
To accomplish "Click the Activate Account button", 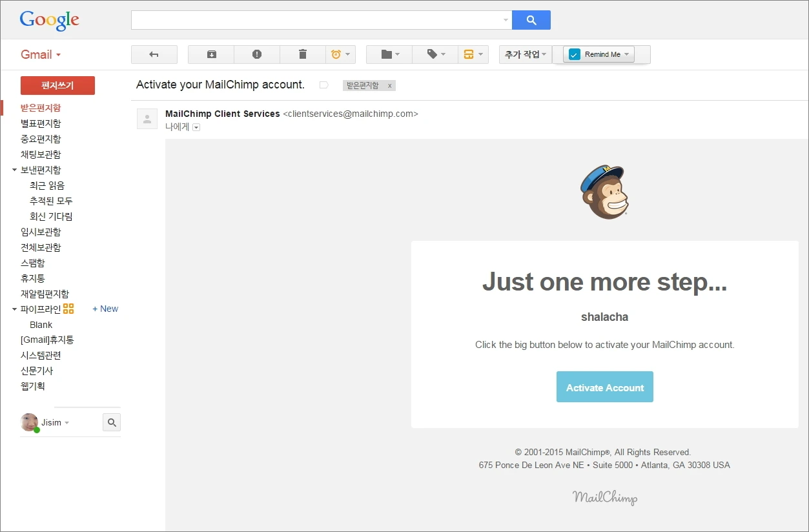I will (x=605, y=387).
